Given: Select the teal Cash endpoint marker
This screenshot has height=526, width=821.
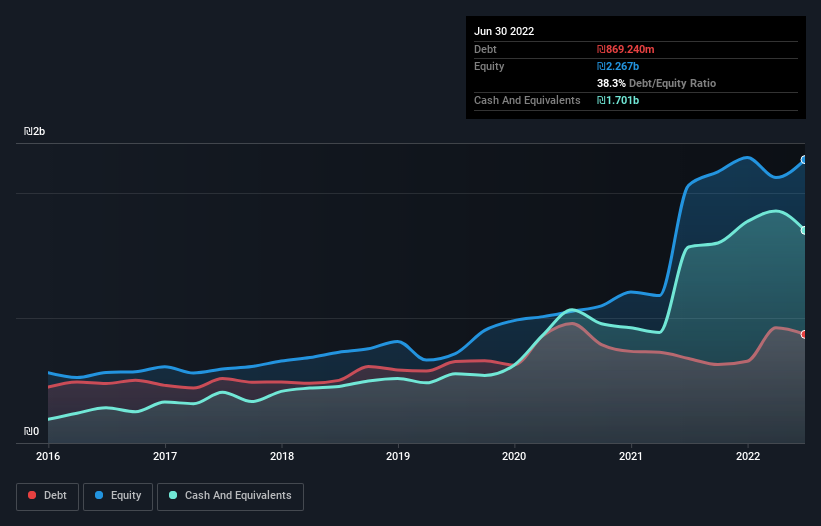Looking at the screenshot, I should [x=804, y=230].
